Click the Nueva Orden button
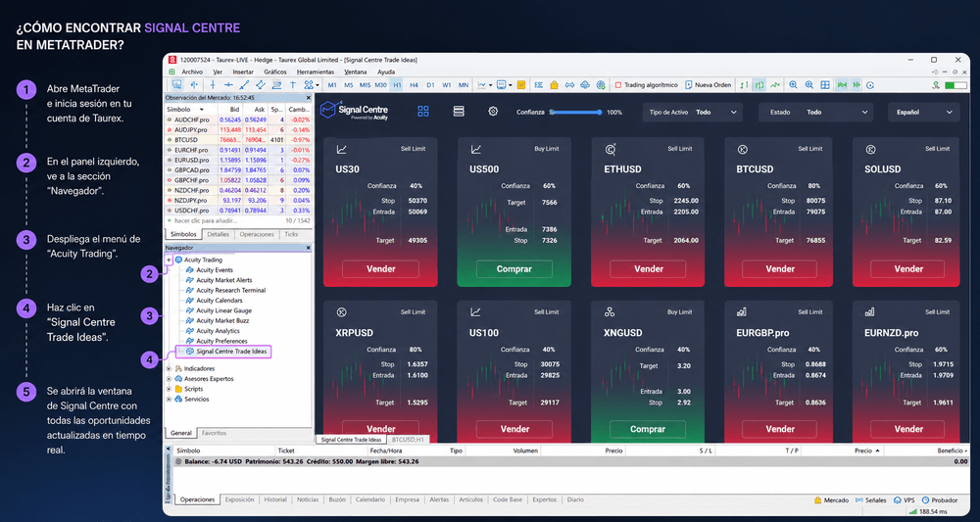980x522 pixels. (709, 85)
